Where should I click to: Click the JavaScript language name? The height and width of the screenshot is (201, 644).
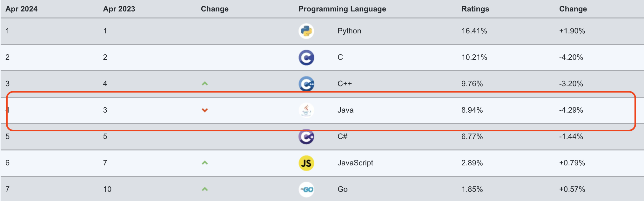[x=355, y=163]
